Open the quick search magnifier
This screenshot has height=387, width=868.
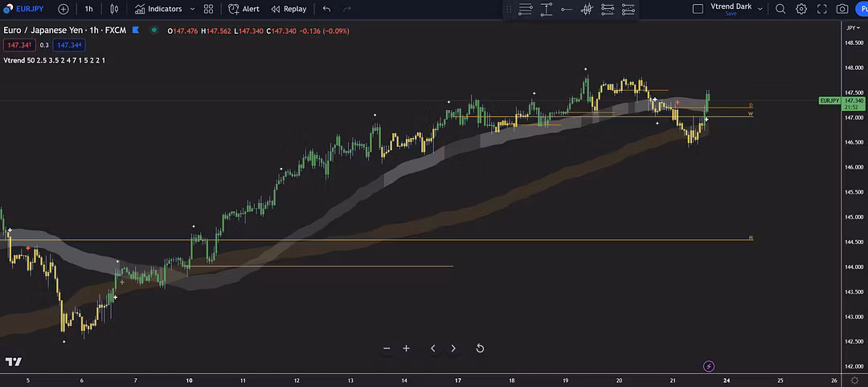pos(780,9)
